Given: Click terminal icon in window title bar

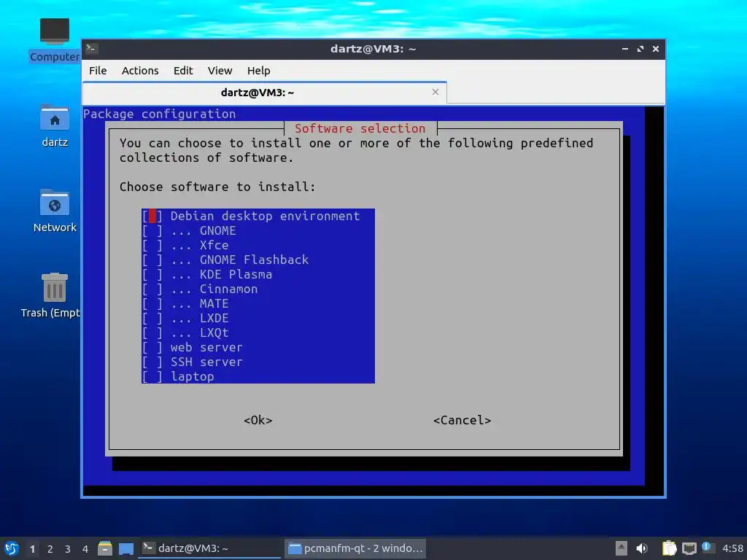Looking at the screenshot, I should click(x=91, y=49).
